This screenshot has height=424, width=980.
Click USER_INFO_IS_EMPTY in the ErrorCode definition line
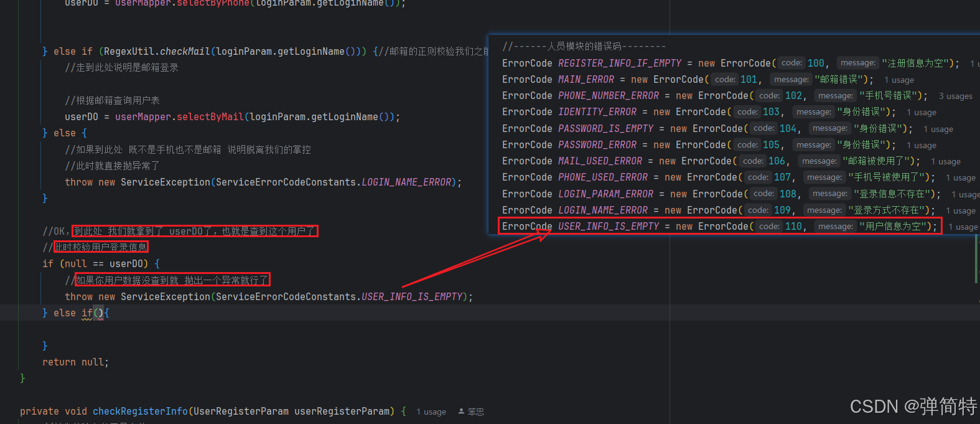[609, 226]
